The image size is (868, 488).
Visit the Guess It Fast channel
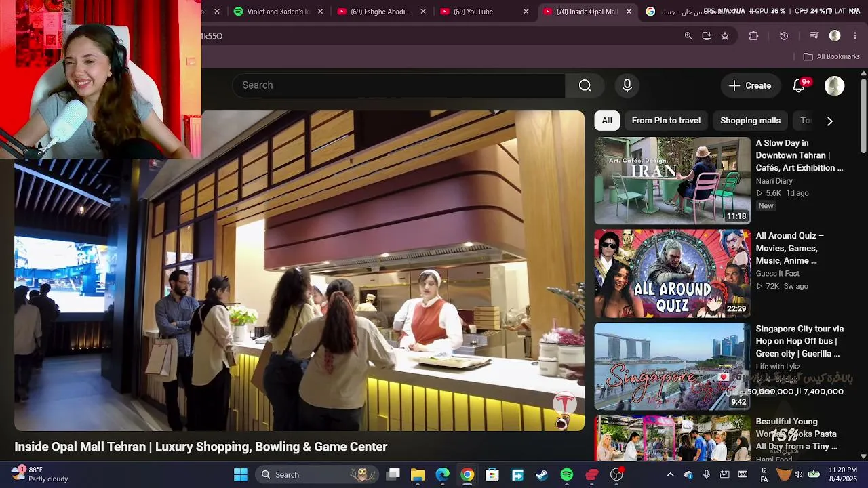(778, 274)
